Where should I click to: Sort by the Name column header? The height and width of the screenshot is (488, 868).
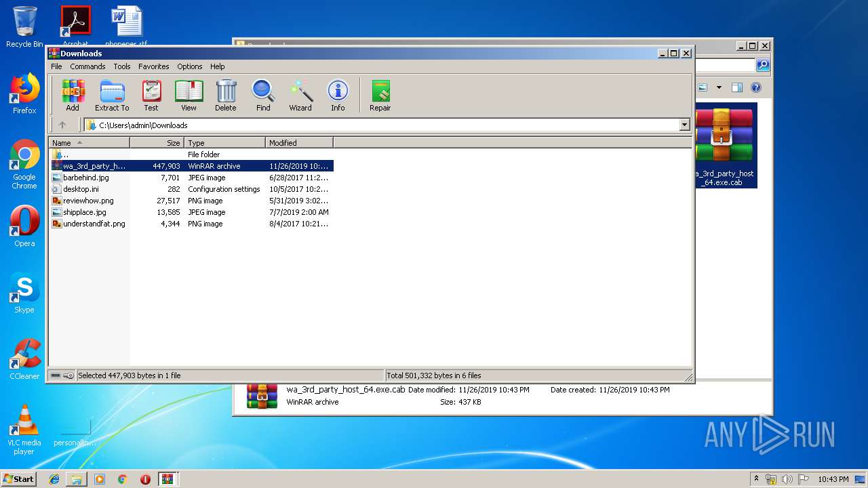tap(89, 143)
